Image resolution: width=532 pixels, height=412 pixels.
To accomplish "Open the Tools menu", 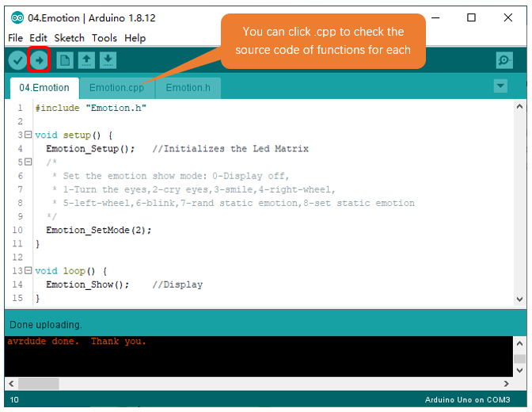I will point(104,38).
